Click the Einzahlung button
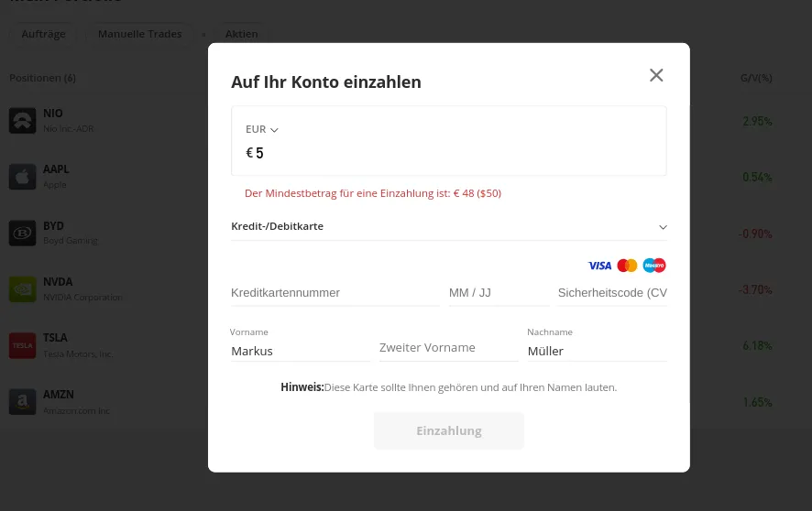The height and width of the screenshot is (511, 812). click(x=448, y=430)
